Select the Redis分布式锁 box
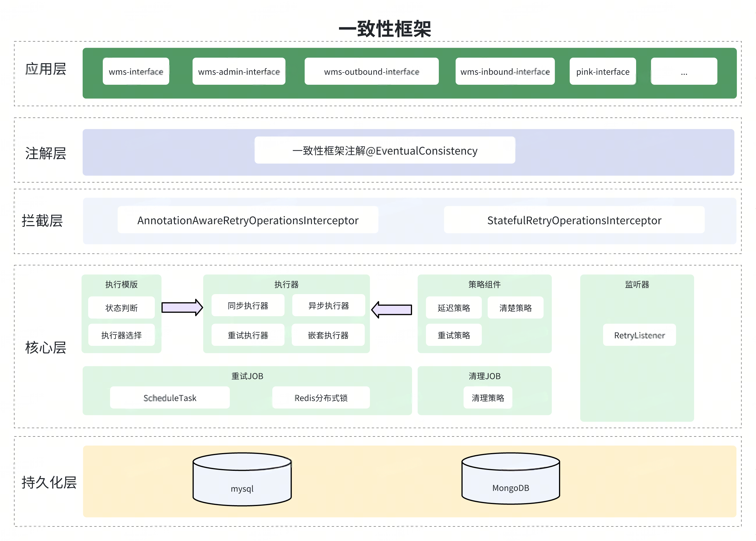 point(321,397)
